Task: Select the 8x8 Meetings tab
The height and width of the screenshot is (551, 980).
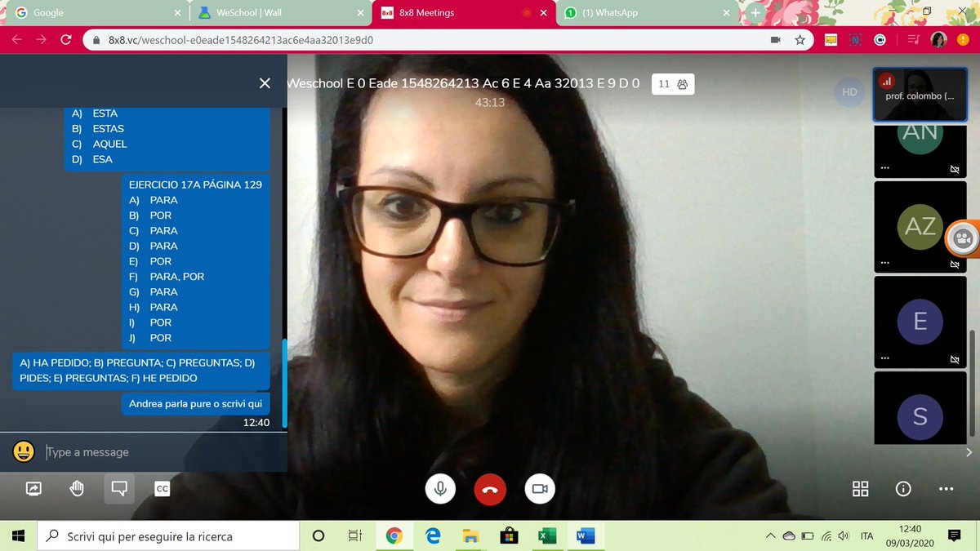Action: [x=464, y=13]
